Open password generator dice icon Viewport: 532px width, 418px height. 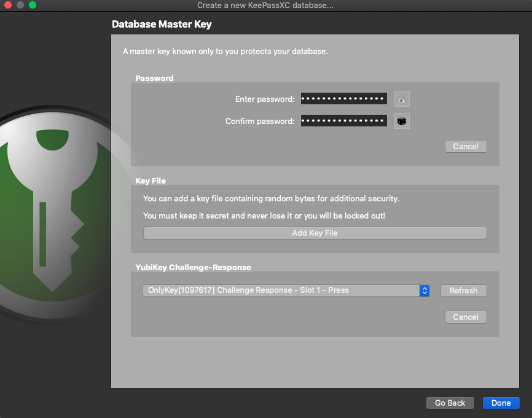click(401, 121)
